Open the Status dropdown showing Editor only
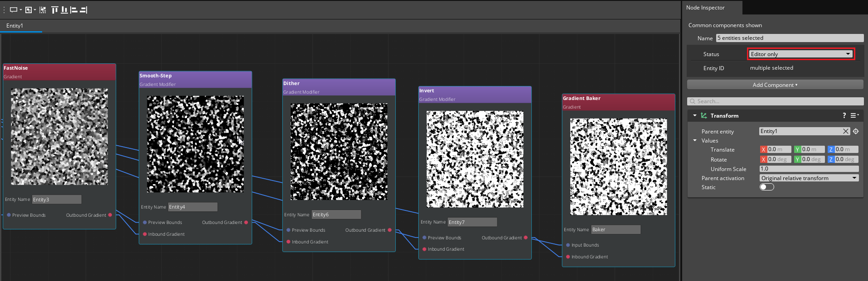The image size is (868, 281). click(x=800, y=54)
